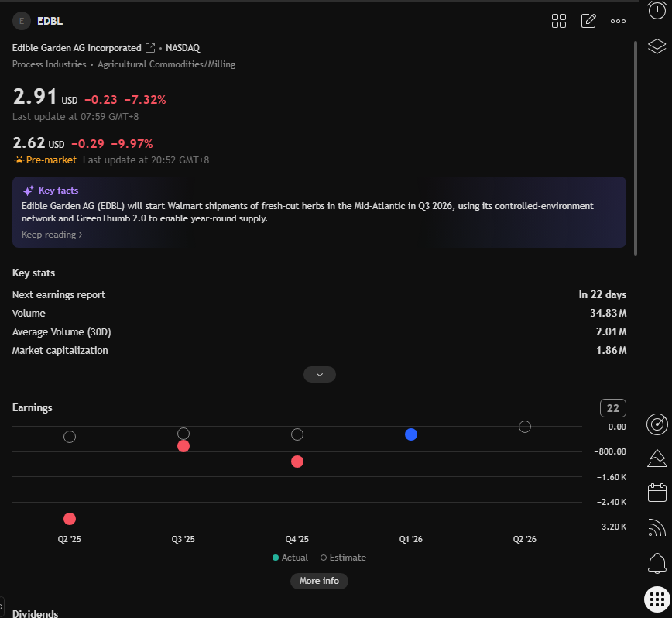
Task: Open the three-dots more menu
Action: 618,21
